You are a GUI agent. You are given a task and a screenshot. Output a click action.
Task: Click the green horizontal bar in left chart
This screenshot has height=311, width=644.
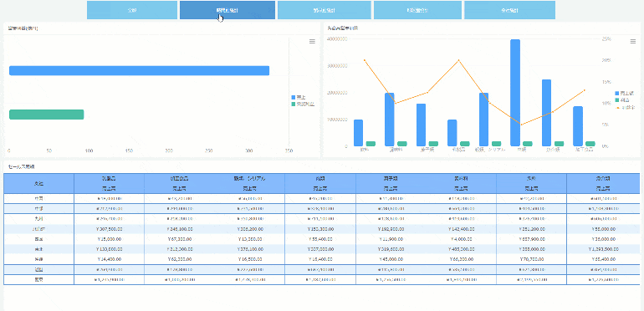click(46, 115)
